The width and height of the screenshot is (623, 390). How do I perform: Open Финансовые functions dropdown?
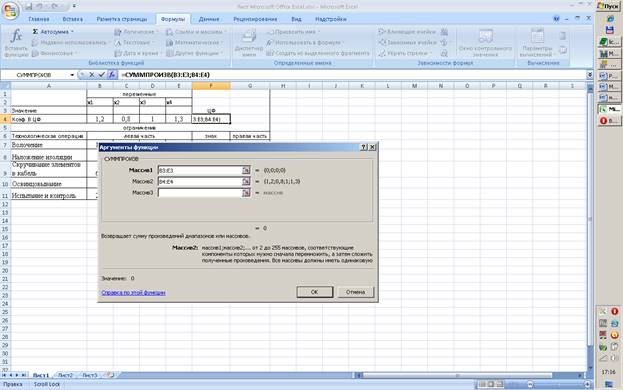pos(54,53)
